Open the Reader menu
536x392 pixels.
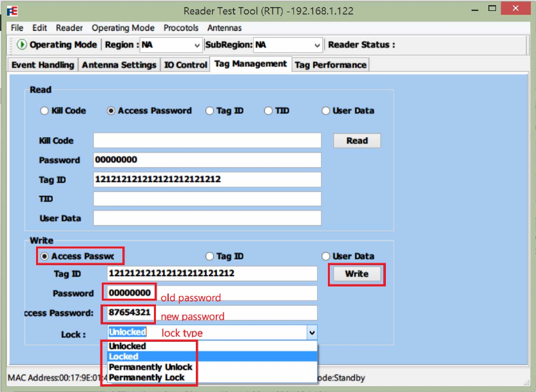tap(70, 28)
